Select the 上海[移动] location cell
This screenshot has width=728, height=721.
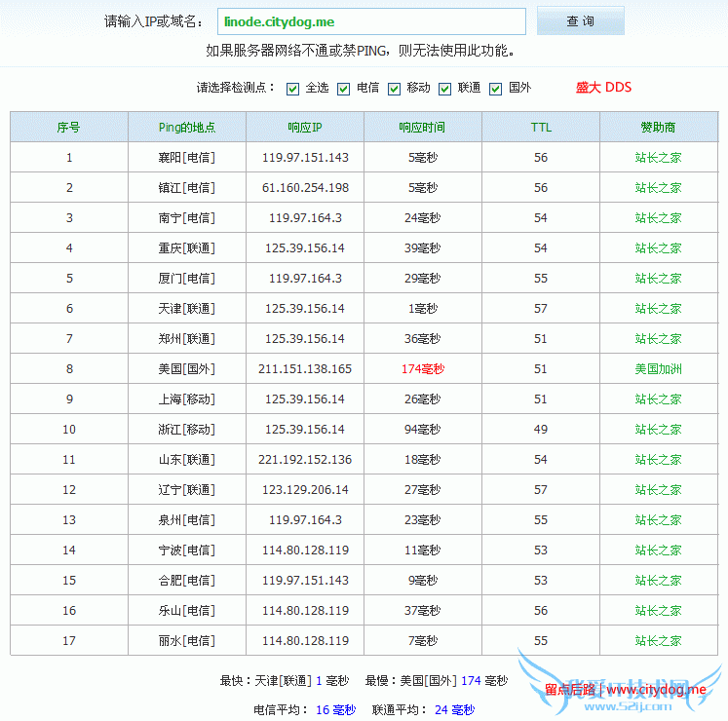point(187,398)
